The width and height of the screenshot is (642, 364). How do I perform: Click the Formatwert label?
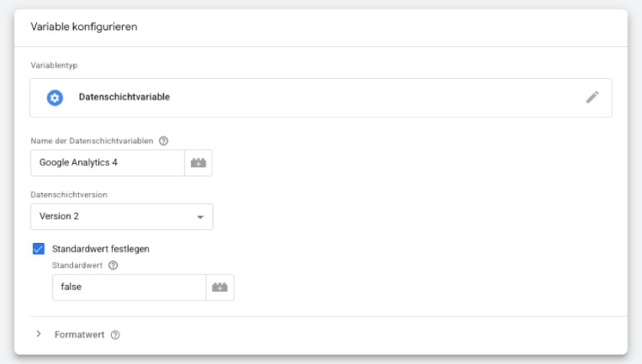coord(79,335)
